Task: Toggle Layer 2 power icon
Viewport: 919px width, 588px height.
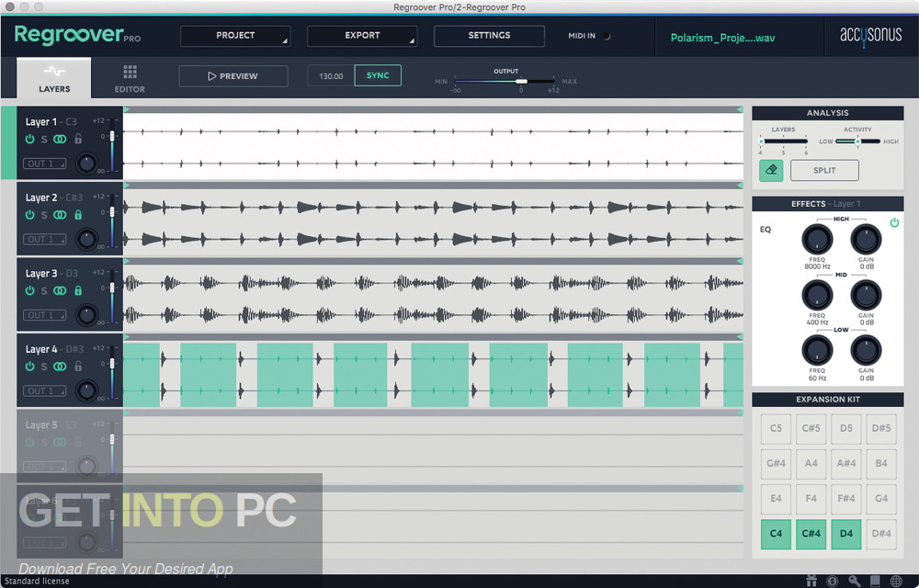Action: (x=30, y=215)
